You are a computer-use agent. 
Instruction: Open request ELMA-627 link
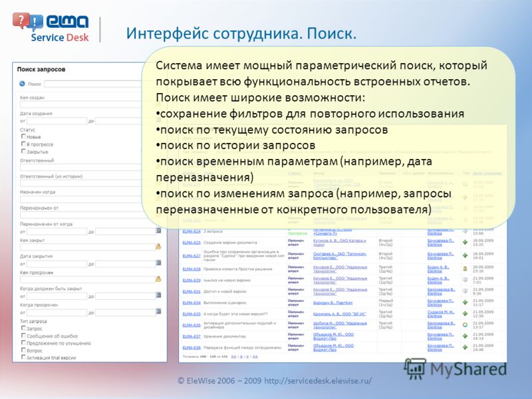tap(192, 256)
